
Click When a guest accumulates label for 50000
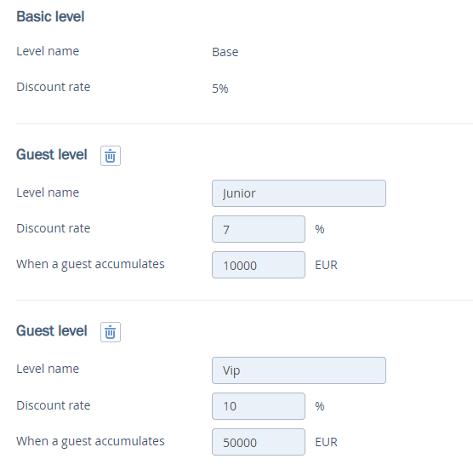coord(90,441)
